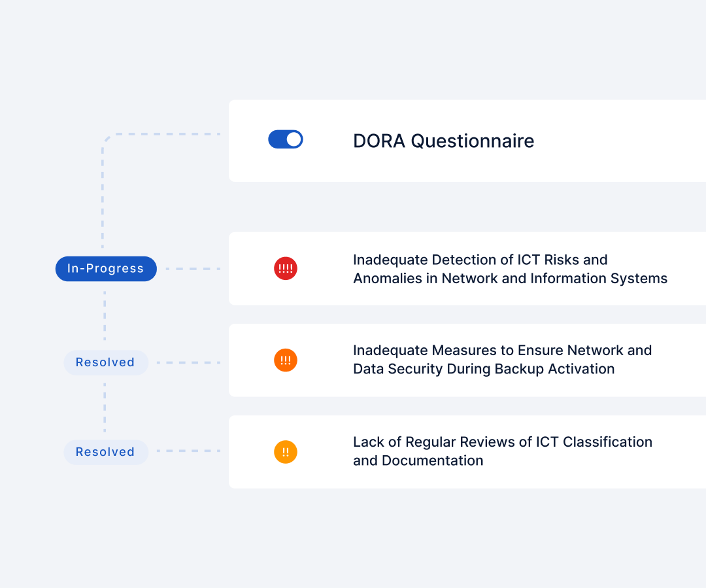Screen dimensions: 706x588
Task: Click the white knob of the DORA toggle
Action: point(294,140)
